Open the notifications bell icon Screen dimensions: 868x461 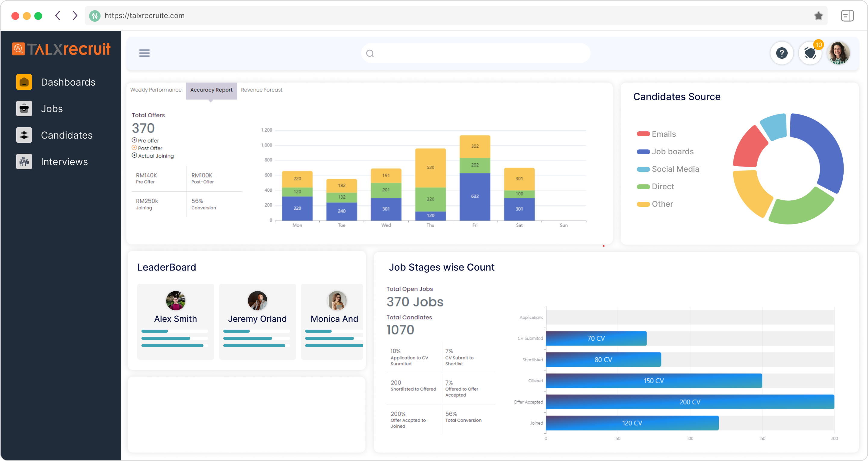click(x=810, y=53)
